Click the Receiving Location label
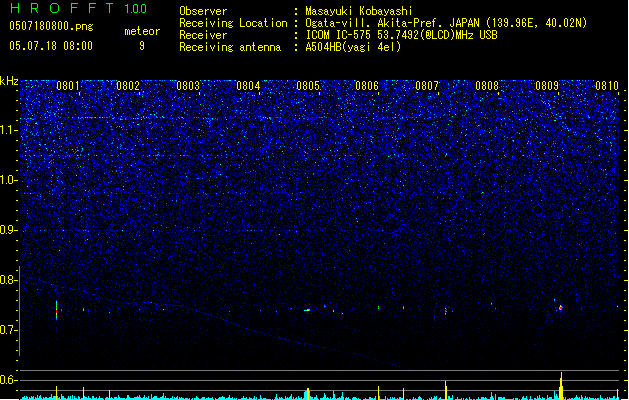Screen dimensions: 629x400 click(x=233, y=23)
